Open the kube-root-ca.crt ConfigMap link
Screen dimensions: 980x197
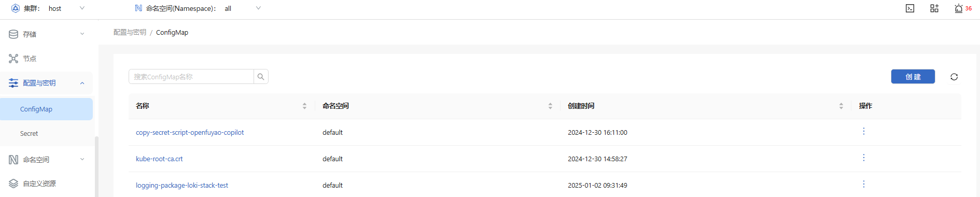[159, 159]
